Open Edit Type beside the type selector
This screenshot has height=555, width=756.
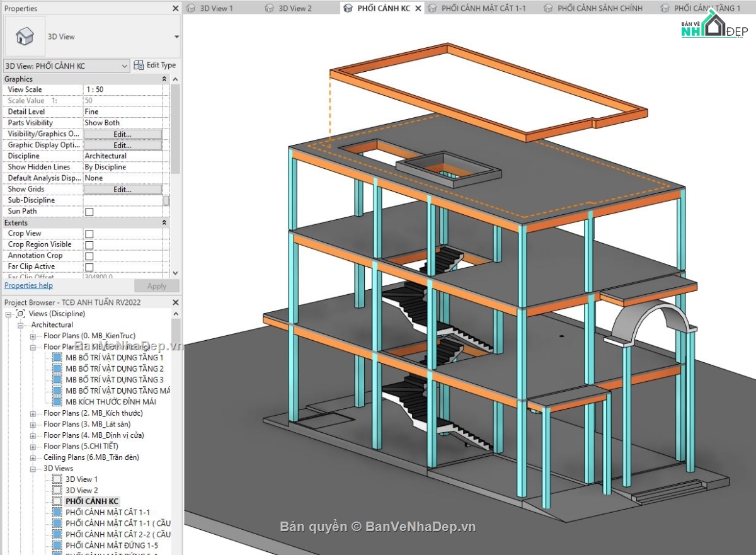tap(155, 65)
